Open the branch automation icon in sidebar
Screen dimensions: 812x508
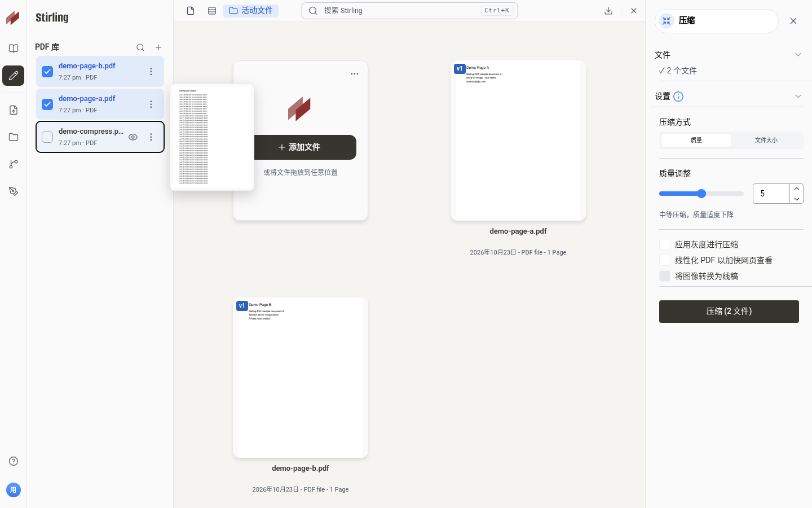coord(14,164)
